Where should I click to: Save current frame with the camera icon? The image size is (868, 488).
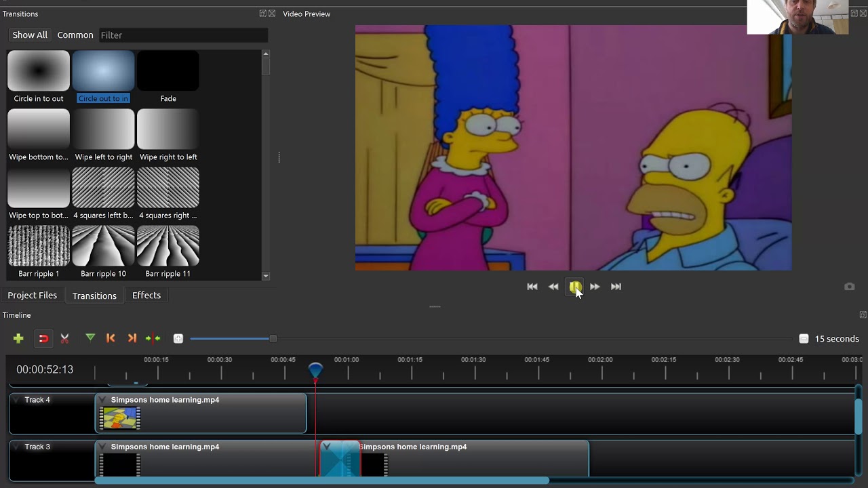[x=849, y=287]
